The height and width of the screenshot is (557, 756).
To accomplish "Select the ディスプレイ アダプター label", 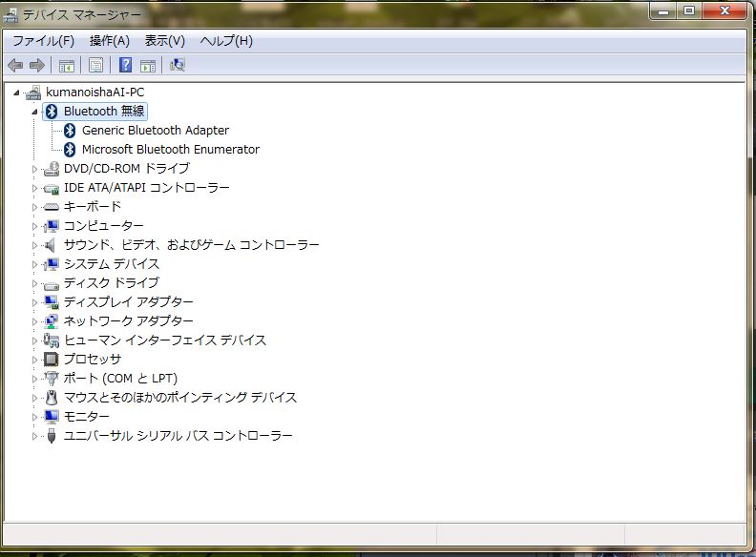I will (x=128, y=302).
